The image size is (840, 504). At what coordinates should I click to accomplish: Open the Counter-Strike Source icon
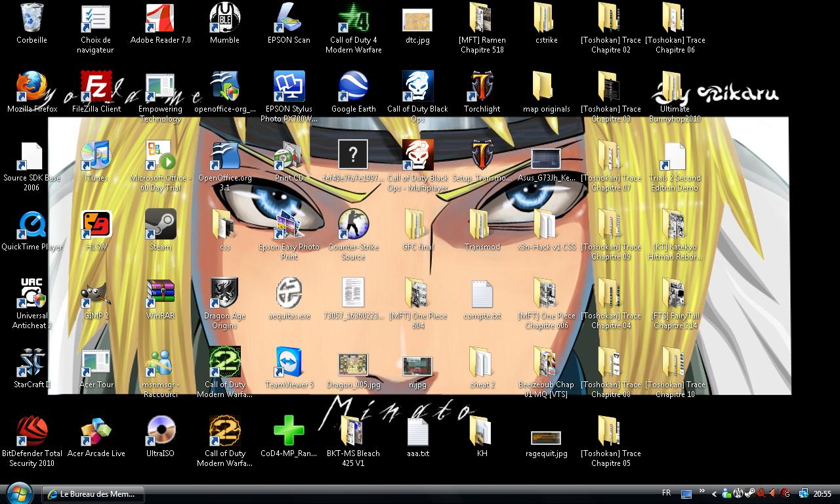[x=353, y=224]
